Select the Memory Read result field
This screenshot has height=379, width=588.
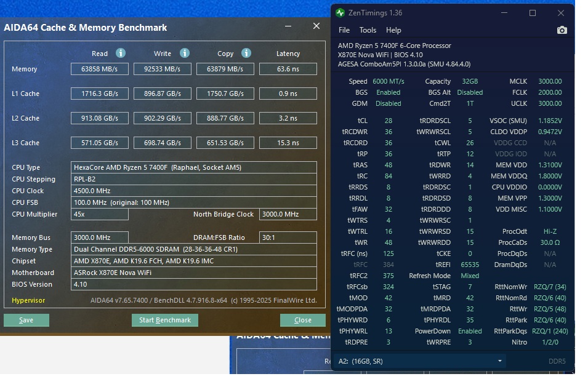click(100, 69)
